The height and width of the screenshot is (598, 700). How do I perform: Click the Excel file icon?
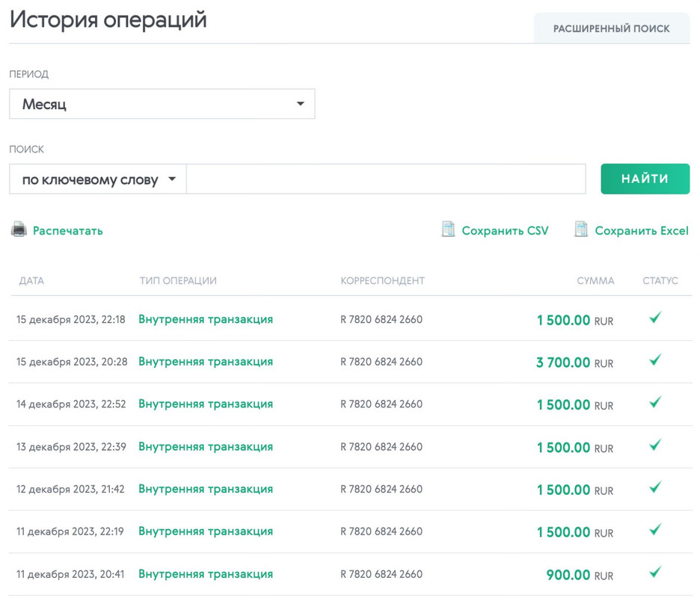click(x=581, y=229)
